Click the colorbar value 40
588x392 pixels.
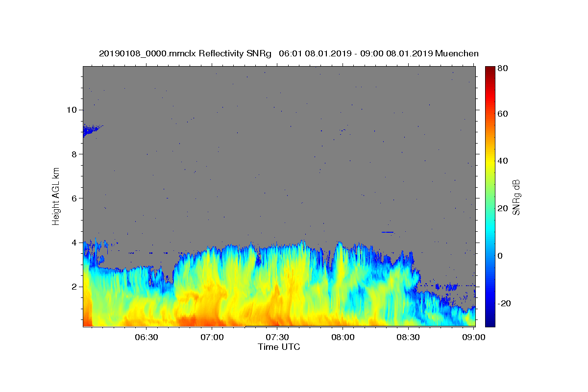[x=504, y=161]
